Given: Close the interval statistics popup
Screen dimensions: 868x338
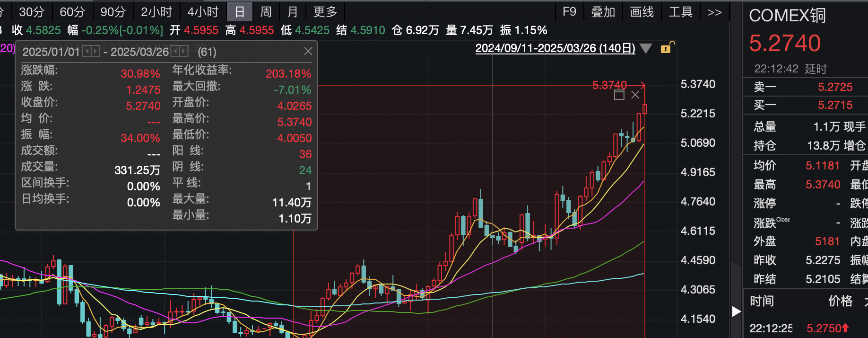Looking at the screenshot, I should click(x=308, y=51).
